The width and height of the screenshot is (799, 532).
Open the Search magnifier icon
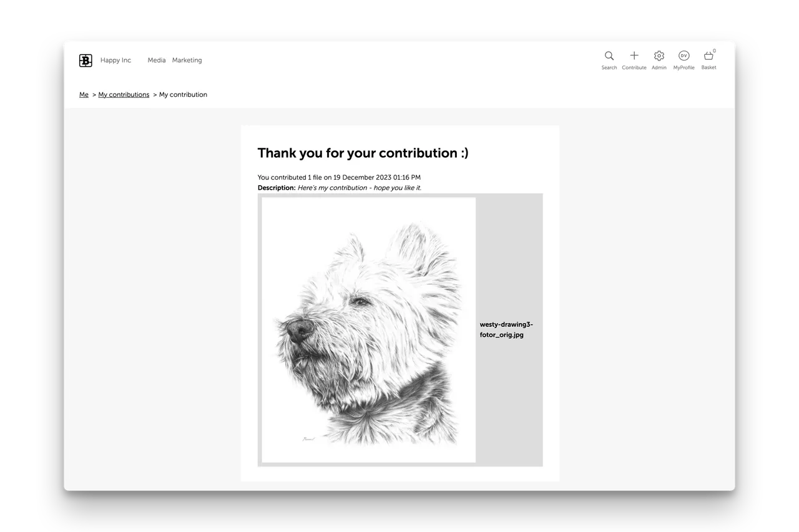[x=609, y=56]
